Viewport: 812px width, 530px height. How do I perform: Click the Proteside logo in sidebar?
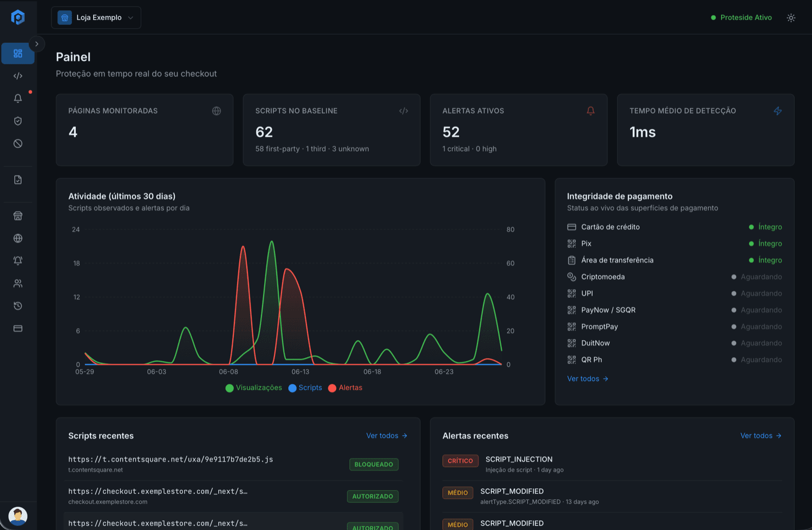pos(18,17)
